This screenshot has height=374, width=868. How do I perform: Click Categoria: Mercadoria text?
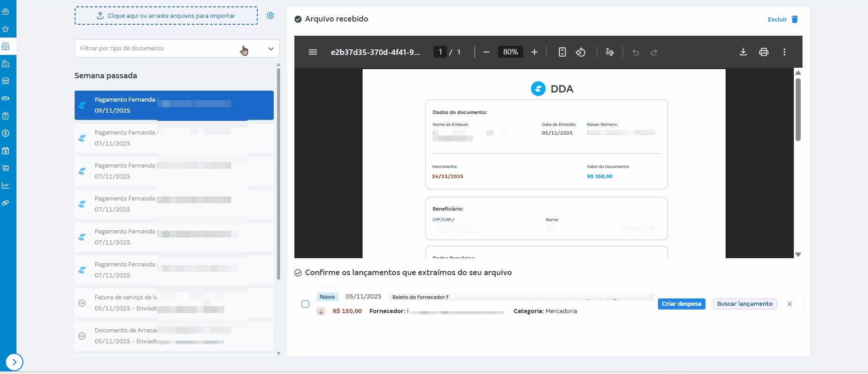(x=545, y=311)
